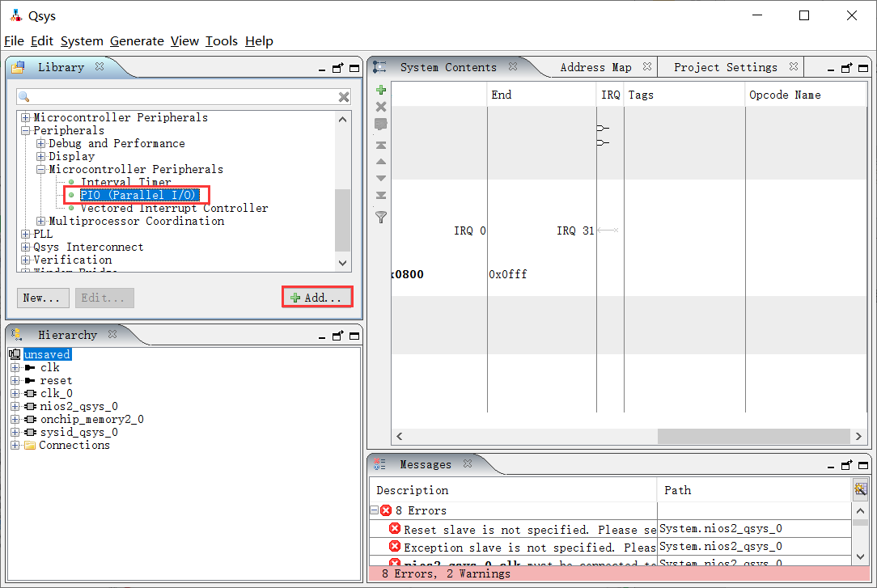Click the move to top arrow icon
Image resolution: width=877 pixels, height=588 pixels.
(381, 145)
